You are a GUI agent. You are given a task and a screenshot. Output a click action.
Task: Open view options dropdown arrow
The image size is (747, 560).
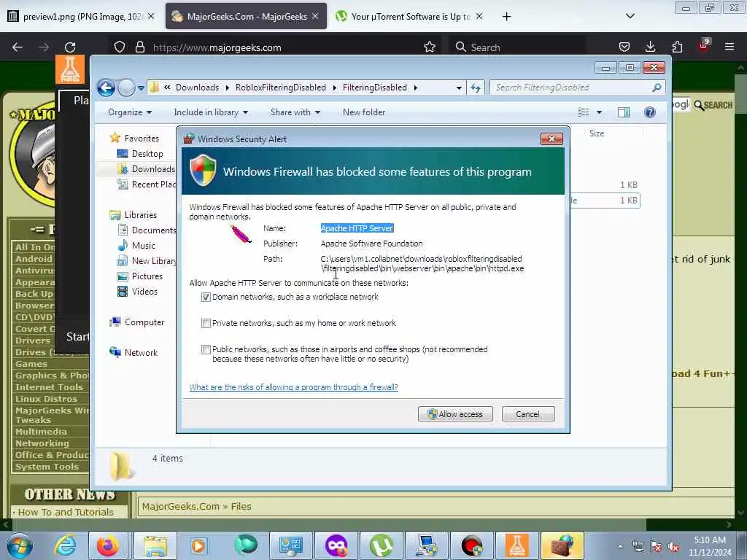(600, 112)
